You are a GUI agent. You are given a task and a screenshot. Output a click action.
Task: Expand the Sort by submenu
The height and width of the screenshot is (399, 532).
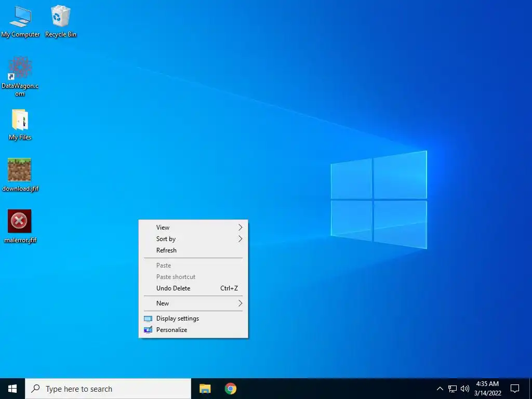(193, 239)
